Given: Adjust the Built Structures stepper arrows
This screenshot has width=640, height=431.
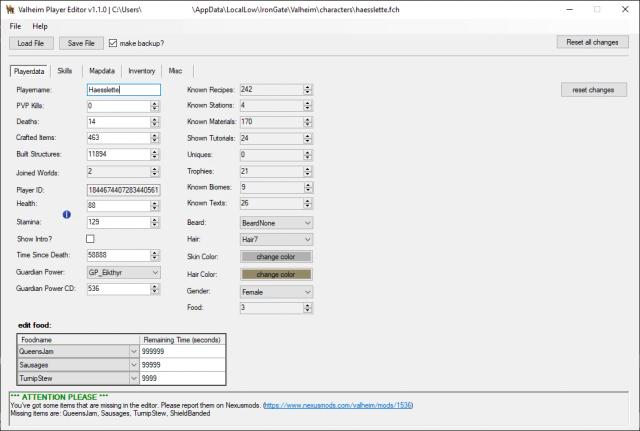Looking at the screenshot, I should [154, 154].
